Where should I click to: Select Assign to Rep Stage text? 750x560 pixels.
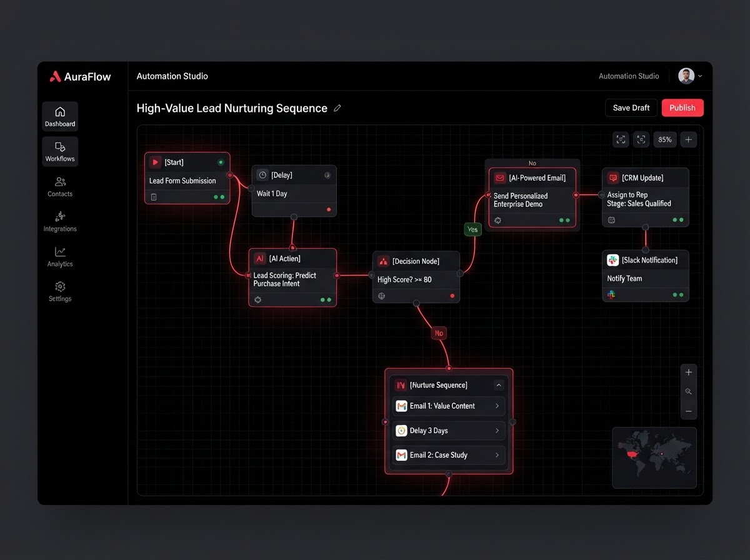click(639, 199)
